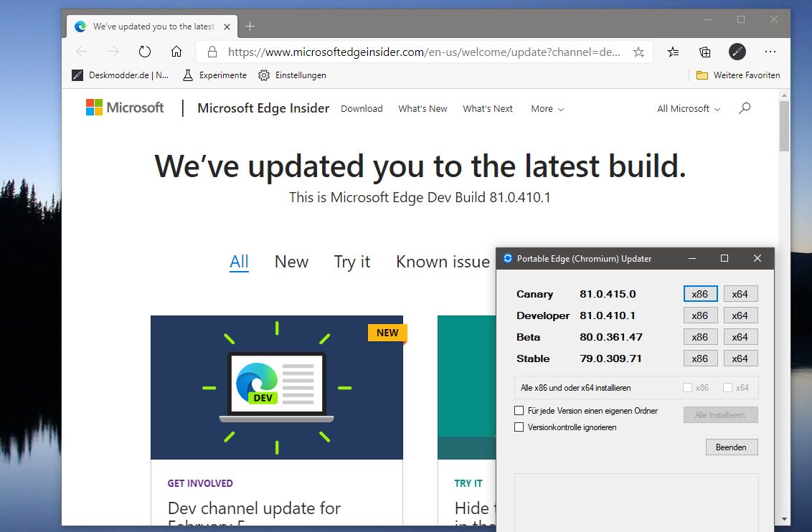Screen dimensions: 812x532
Task: Click the updater's empty log box
Action: pos(636,502)
